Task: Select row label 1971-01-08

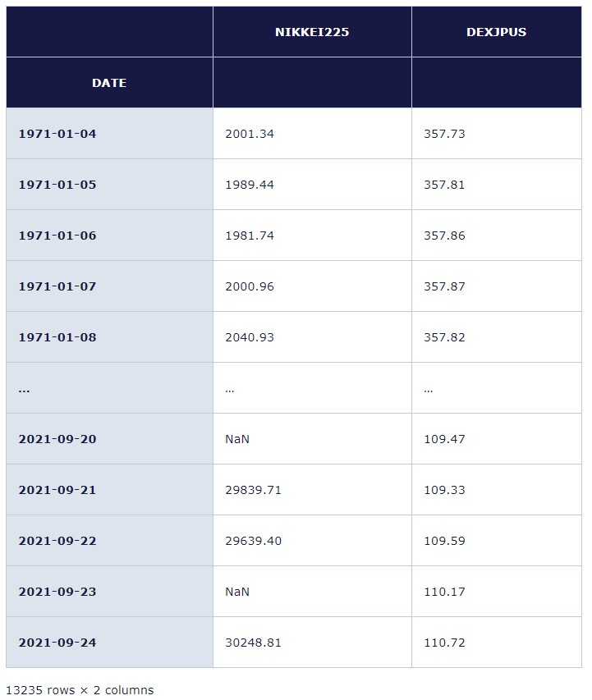Action: click(57, 337)
